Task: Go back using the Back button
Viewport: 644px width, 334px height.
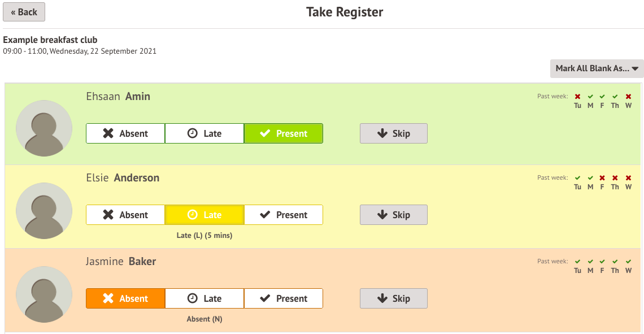Action: [x=24, y=12]
